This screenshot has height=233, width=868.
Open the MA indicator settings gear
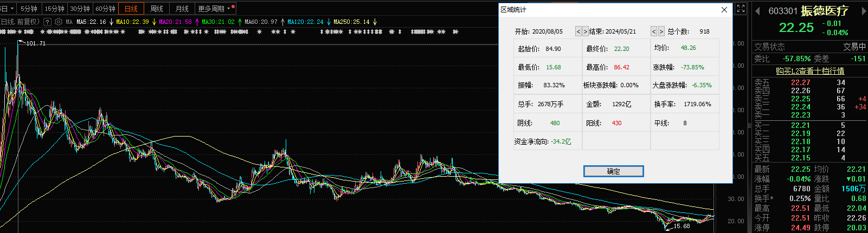pos(59,22)
